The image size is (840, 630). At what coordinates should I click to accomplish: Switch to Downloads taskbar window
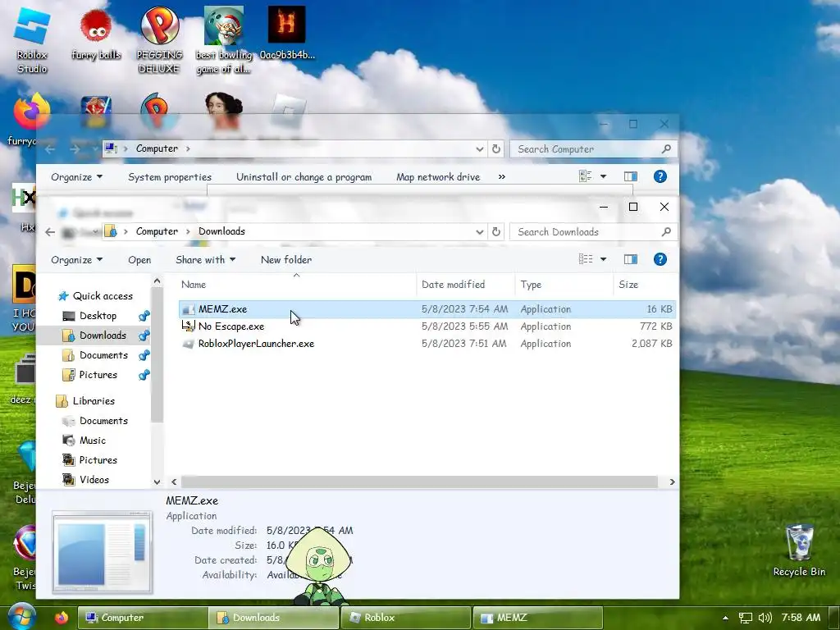tap(274, 617)
